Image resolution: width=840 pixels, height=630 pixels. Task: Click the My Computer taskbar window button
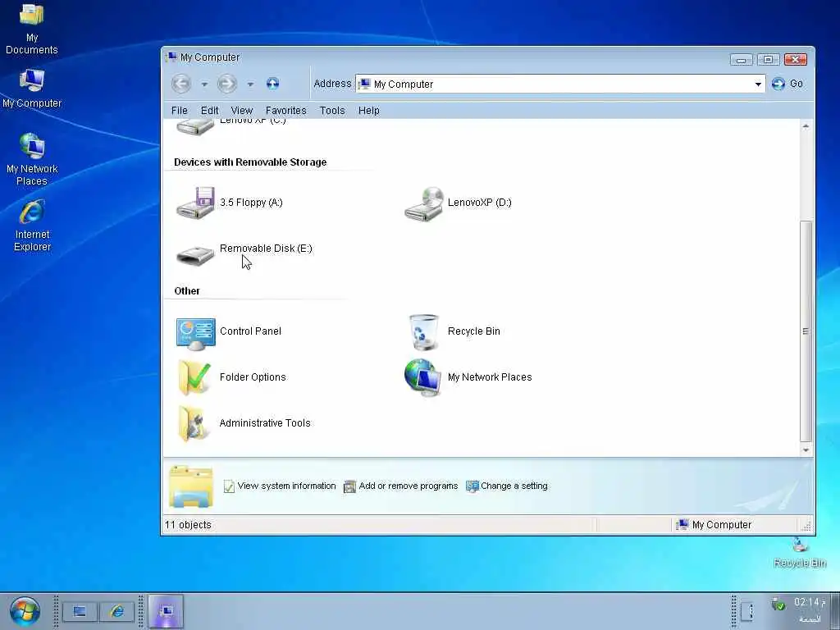(166, 611)
